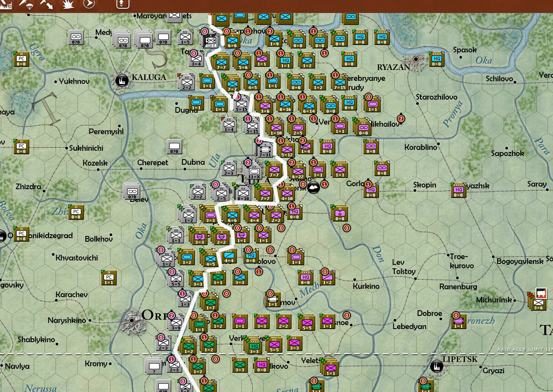Select the cyan 8=16 infantry stack

point(285,104)
